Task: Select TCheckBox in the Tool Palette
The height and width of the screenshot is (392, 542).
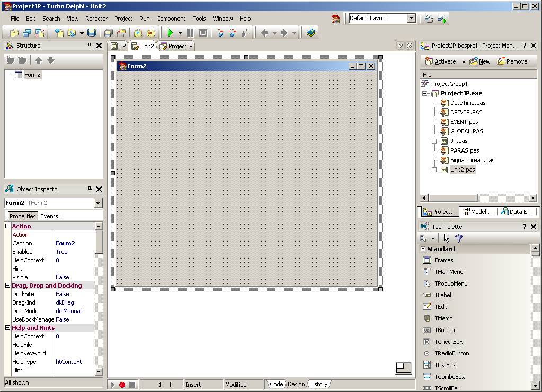Action: (x=448, y=342)
